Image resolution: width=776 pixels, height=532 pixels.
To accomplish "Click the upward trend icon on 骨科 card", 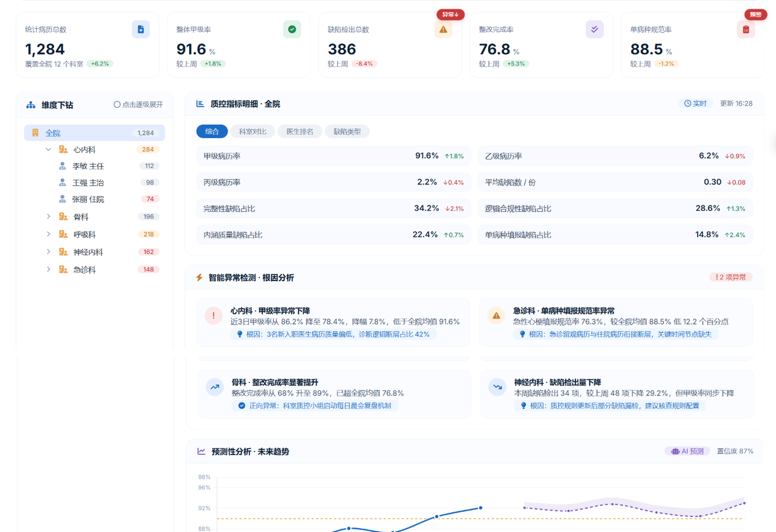I will point(215,387).
